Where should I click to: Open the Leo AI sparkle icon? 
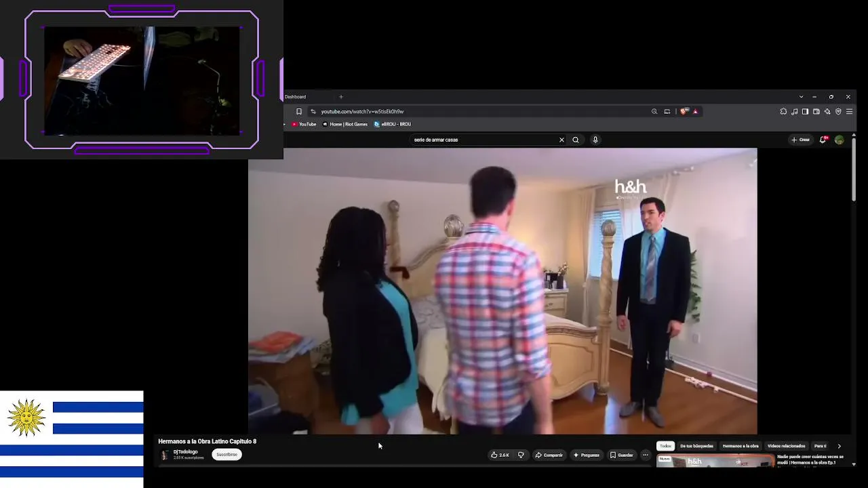[x=827, y=112]
